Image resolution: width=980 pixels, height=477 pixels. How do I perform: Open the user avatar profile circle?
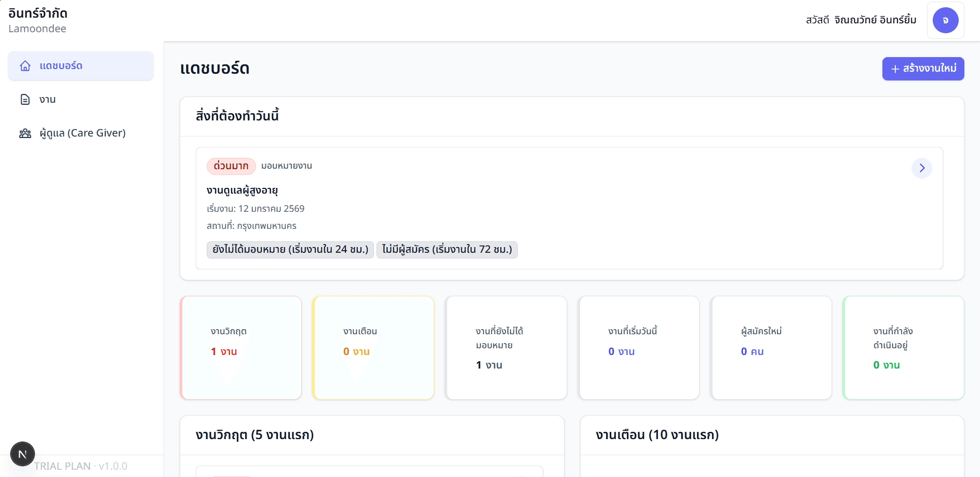point(945,20)
